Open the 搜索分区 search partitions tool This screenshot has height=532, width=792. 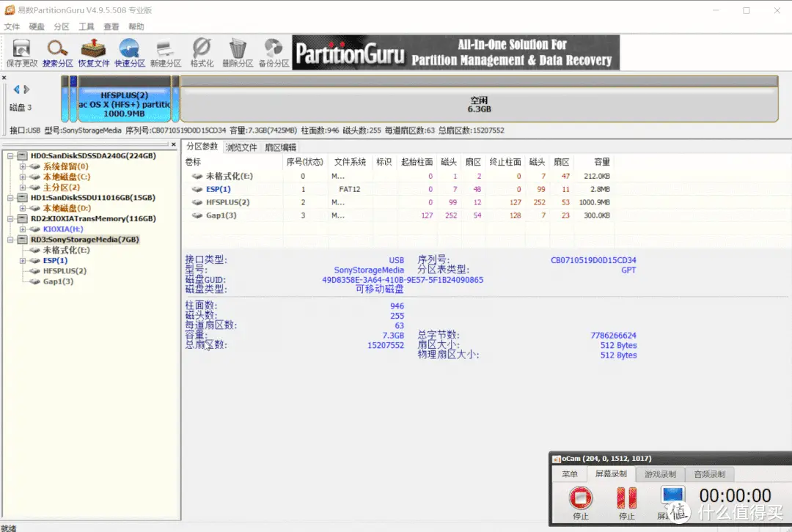point(58,53)
